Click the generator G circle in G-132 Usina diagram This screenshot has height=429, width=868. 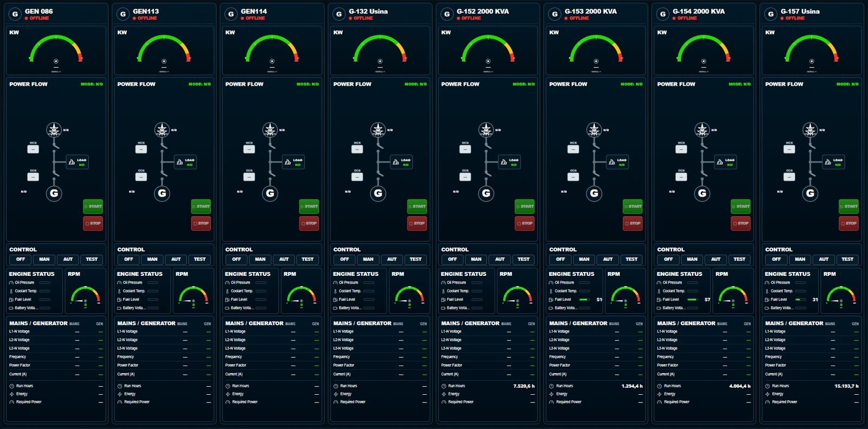(378, 193)
